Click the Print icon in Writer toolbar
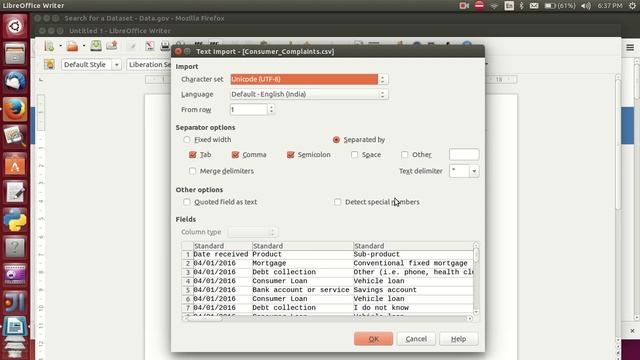This screenshot has height=360, width=640. [165, 46]
